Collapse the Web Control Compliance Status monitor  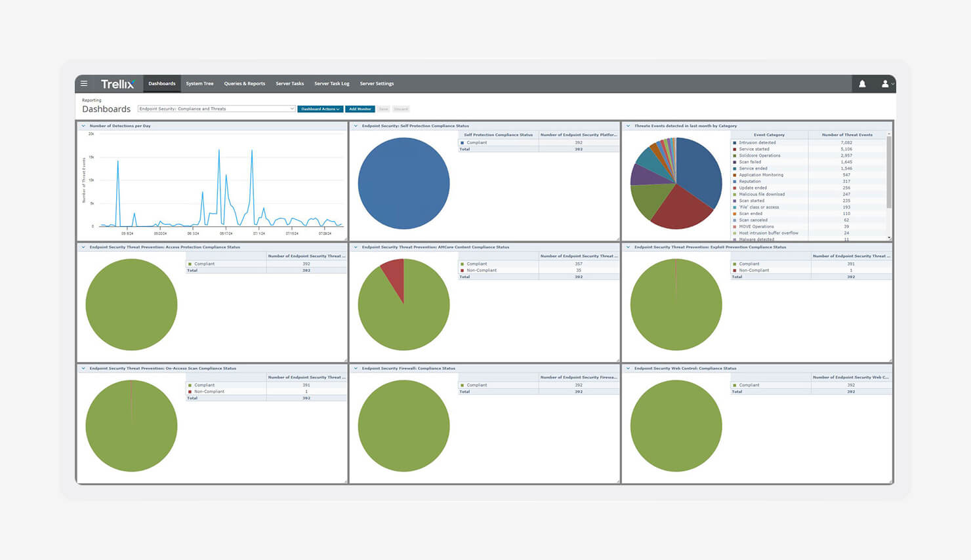coord(628,369)
